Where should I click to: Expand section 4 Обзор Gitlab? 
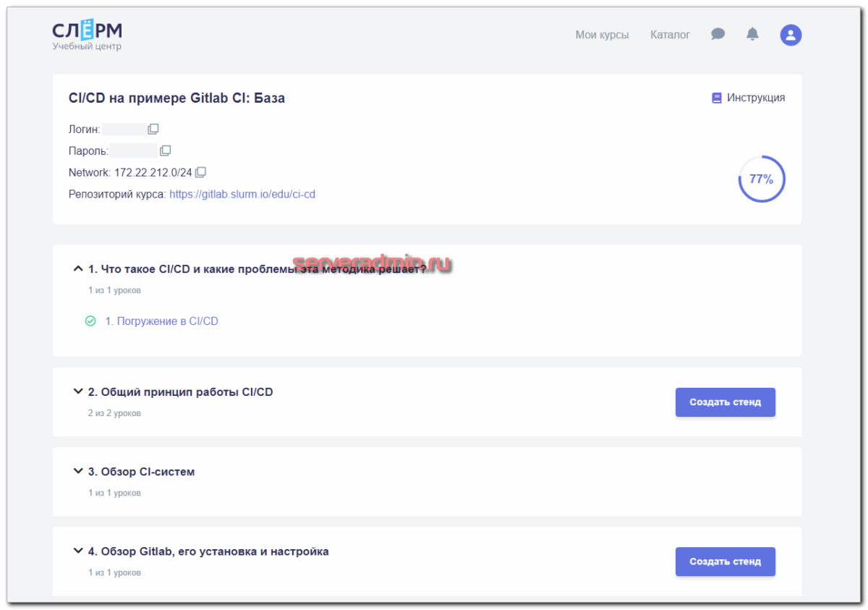tap(78, 551)
